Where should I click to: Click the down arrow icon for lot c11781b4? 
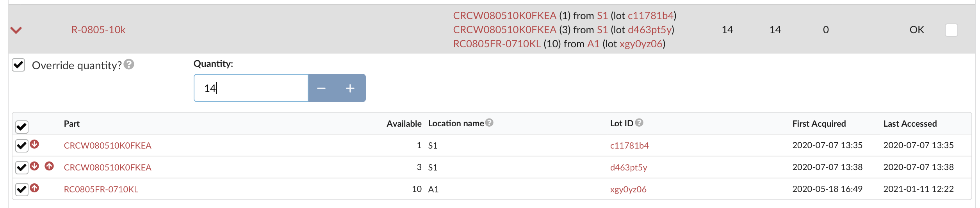tap(35, 144)
